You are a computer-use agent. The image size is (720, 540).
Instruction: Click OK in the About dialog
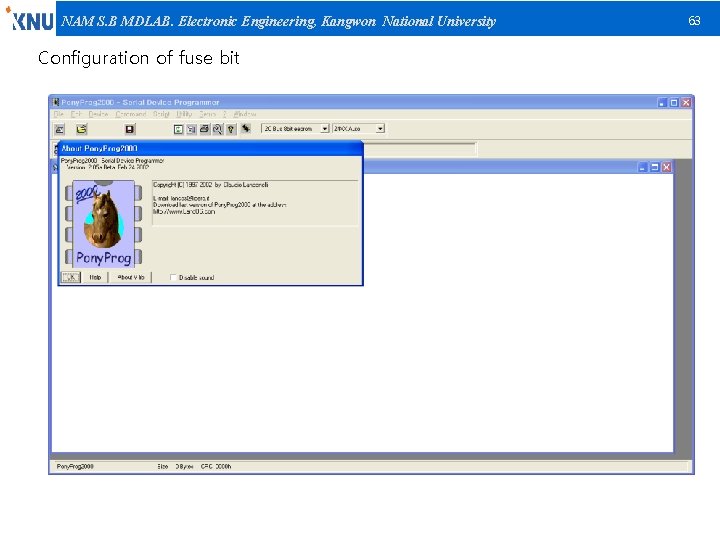point(71,277)
